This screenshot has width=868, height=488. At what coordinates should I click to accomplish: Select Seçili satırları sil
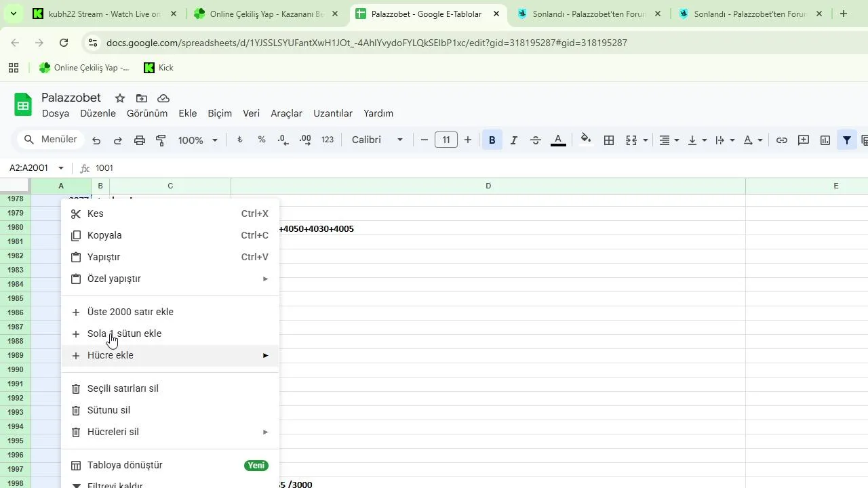pos(170,388)
